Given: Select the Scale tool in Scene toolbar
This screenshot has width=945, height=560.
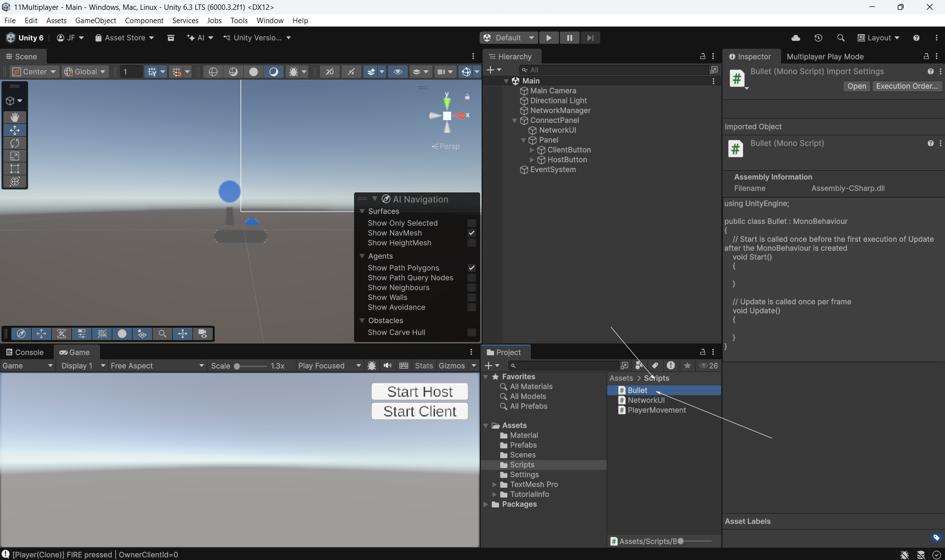Looking at the screenshot, I should pos(15,156).
